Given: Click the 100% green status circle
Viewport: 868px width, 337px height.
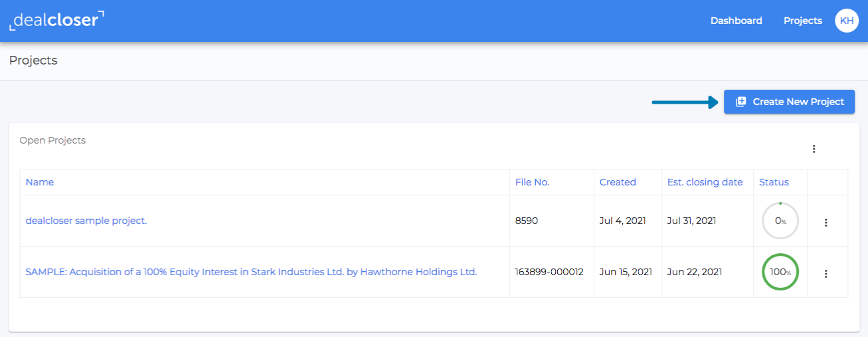Looking at the screenshot, I should [780, 272].
